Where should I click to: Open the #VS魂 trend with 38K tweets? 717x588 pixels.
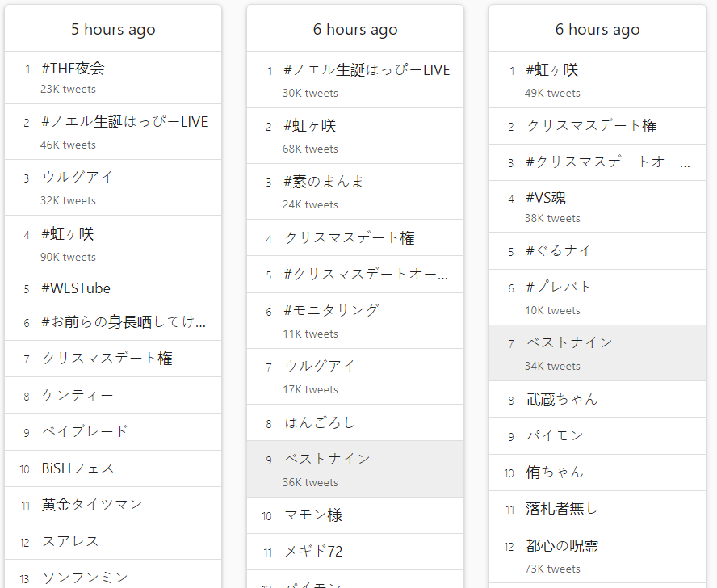point(546,198)
